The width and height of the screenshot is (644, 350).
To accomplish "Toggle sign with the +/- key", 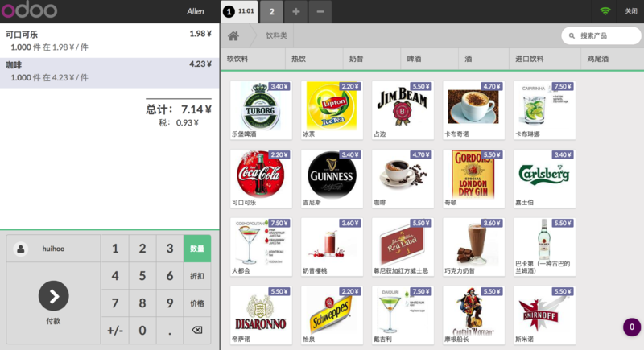I will click(115, 331).
